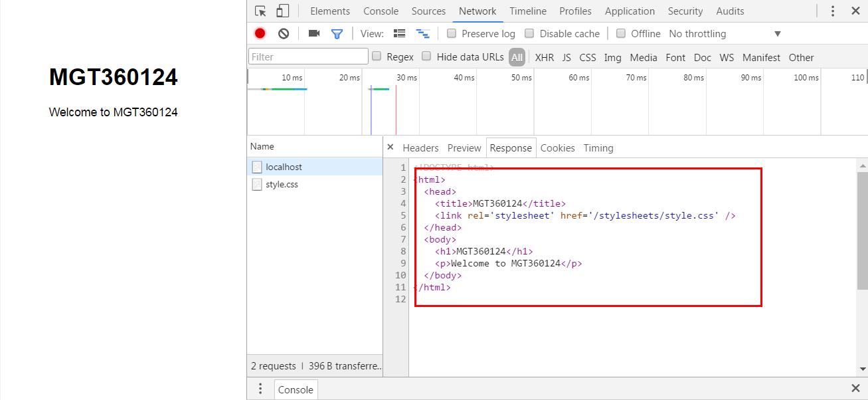Select the localhost request row
The image size is (868, 400).
tap(315, 167)
